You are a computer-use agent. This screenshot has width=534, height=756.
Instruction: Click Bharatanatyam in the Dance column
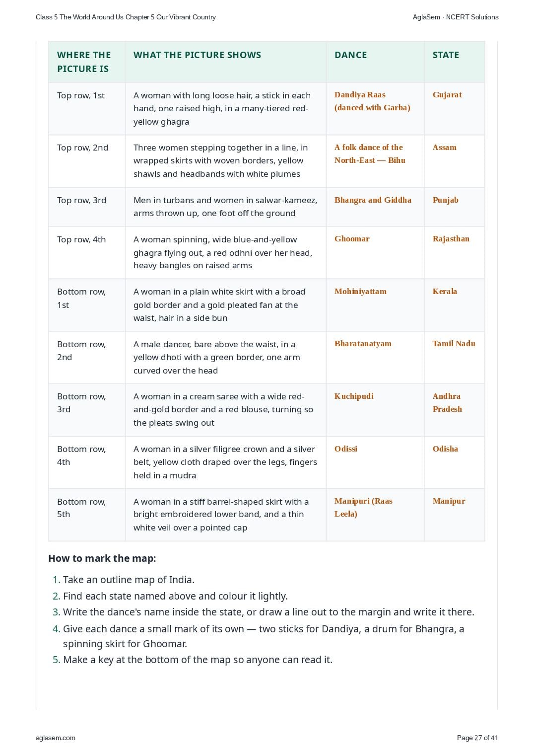click(363, 343)
